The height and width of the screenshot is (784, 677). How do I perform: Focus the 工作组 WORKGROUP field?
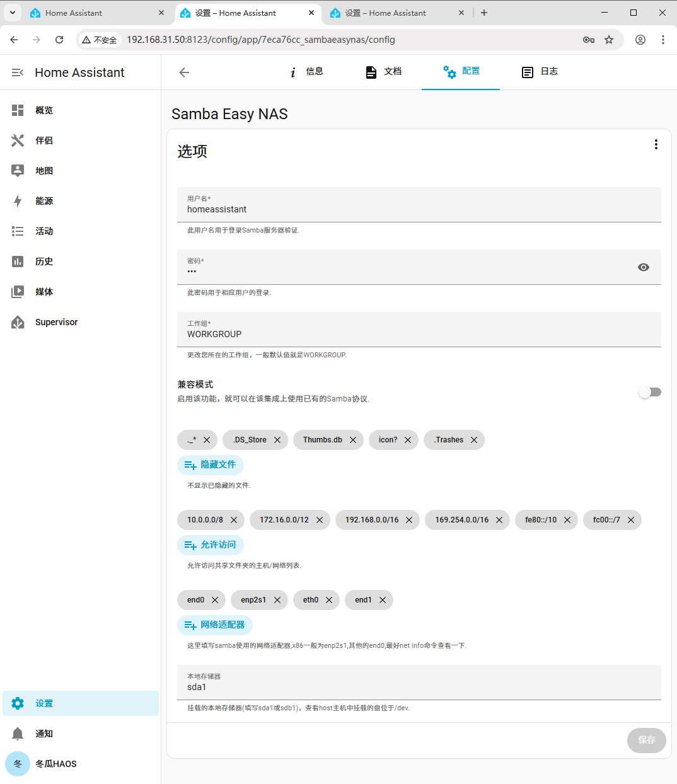click(419, 330)
